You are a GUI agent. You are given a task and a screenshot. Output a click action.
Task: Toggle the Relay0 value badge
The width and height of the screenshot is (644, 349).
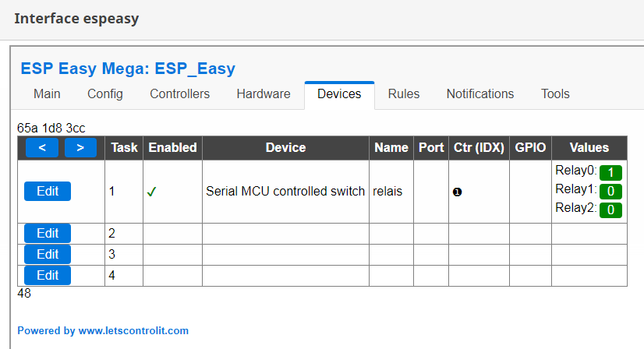[x=610, y=172]
